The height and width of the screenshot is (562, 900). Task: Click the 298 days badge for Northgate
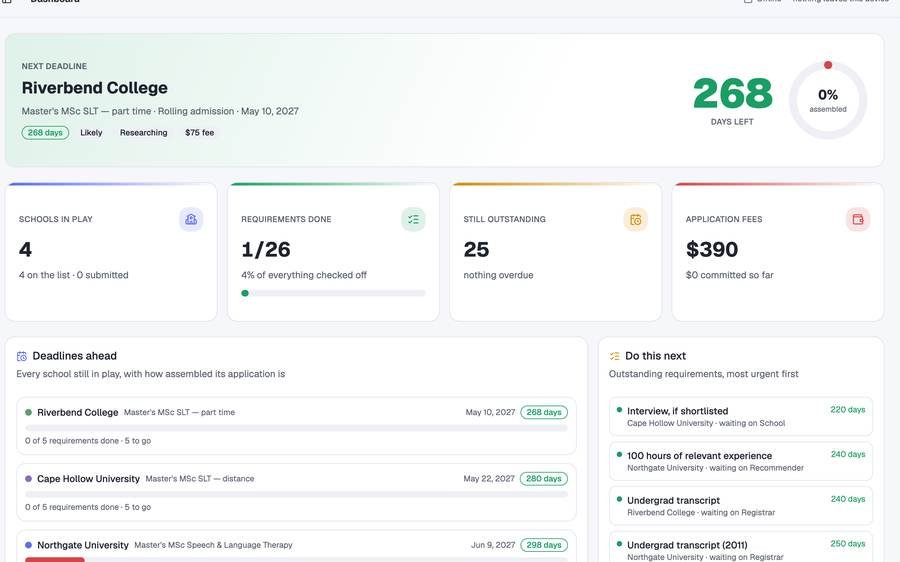point(544,545)
